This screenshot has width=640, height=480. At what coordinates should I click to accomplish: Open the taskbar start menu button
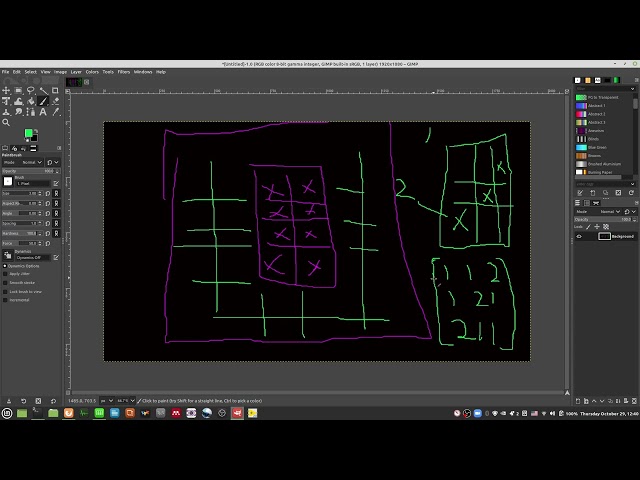[x=7, y=413]
